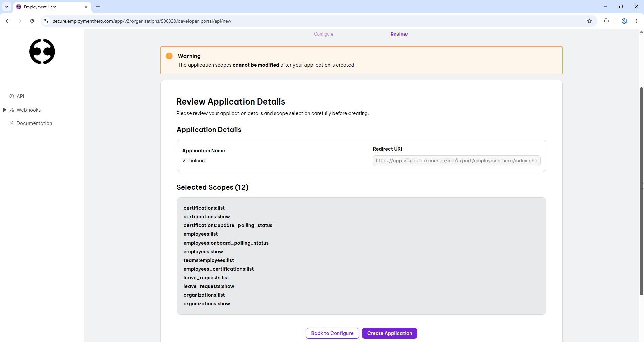Open the browser extensions menu
This screenshot has width=644, height=342.
[606, 21]
